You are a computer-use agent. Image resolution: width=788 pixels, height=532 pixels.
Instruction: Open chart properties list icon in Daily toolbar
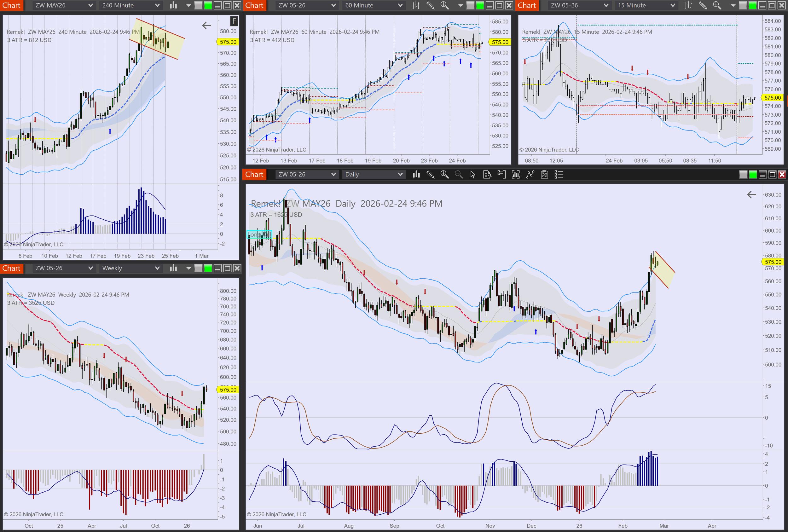click(559, 175)
